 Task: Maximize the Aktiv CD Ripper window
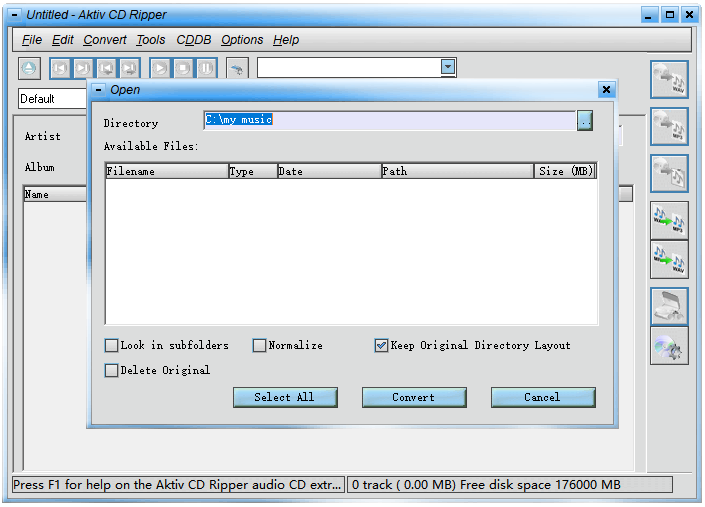coord(669,15)
